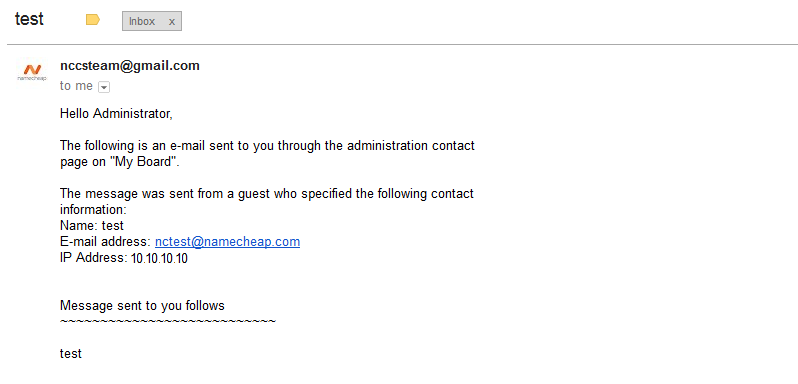Remove the Inbox label with its x
Viewport: 798px width, 384px height.
tap(172, 21)
